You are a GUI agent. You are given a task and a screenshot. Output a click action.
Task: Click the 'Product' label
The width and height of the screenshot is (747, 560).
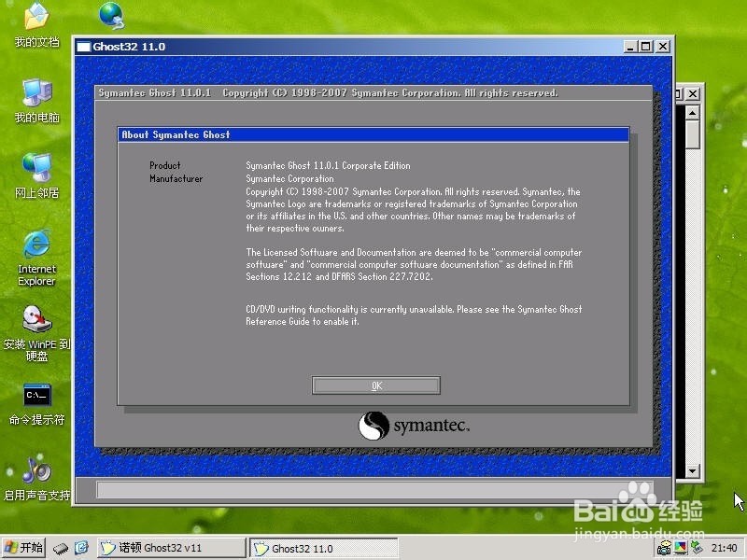165,166
